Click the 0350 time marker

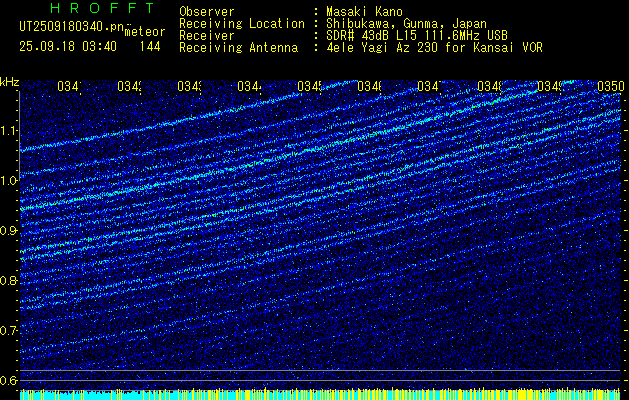click(609, 87)
